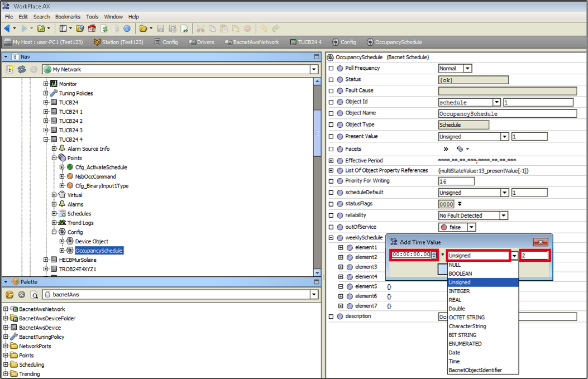Open the bacnetAws palette dropdown
The image size is (588, 379).
click(314, 295)
